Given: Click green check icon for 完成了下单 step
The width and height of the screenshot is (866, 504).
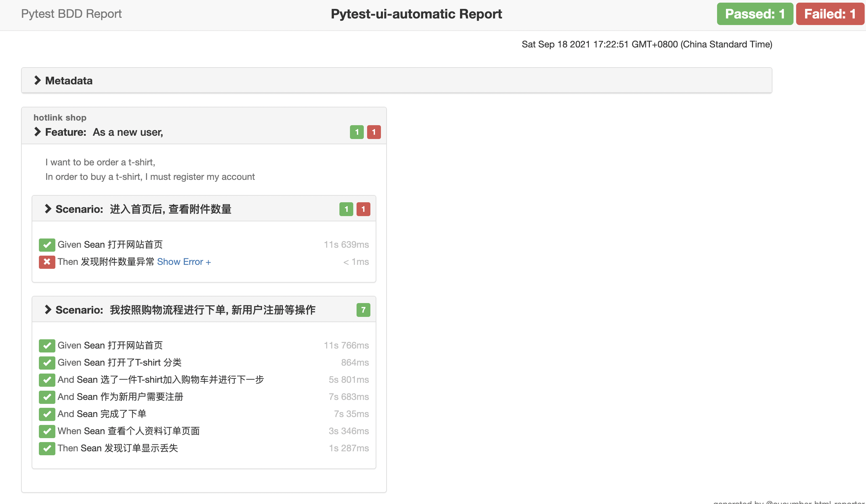Looking at the screenshot, I should pyautogui.click(x=47, y=414).
